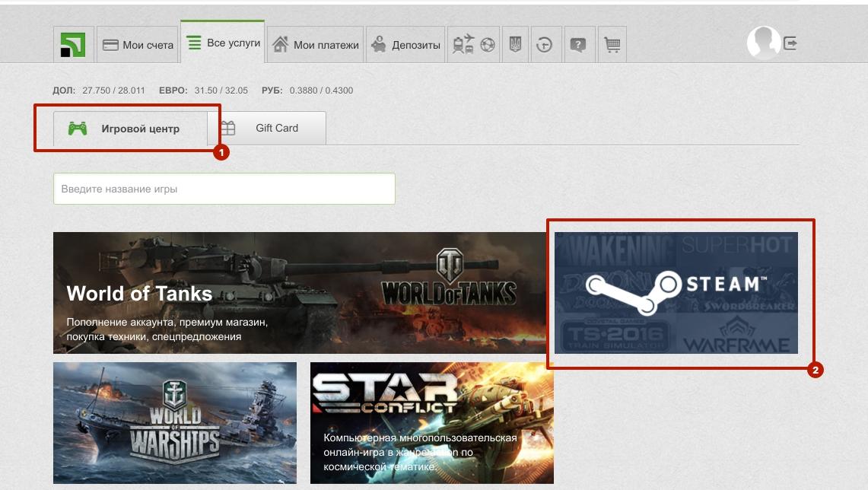Click the logout exit icon
This screenshot has width=868, height=490.
(790, 43)
